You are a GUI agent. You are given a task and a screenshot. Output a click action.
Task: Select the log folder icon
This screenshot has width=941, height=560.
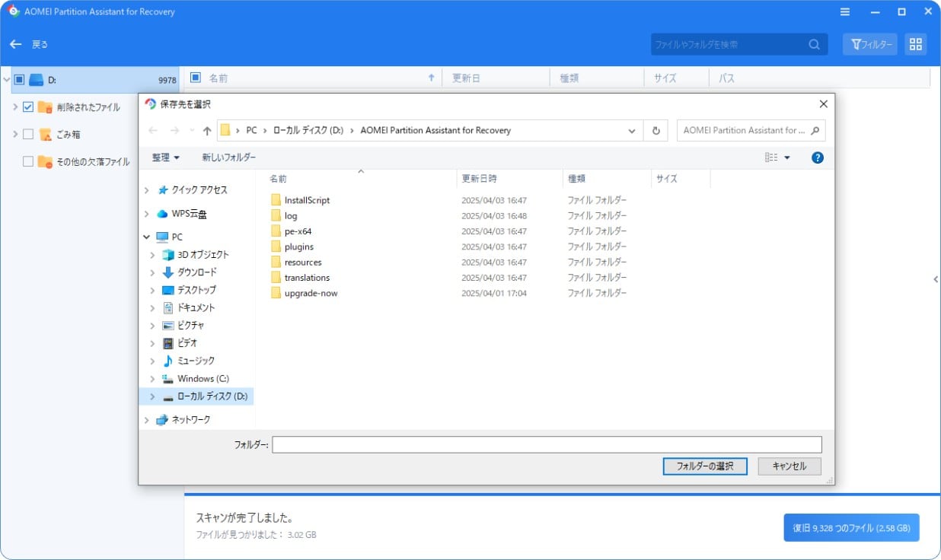[276, 215]
